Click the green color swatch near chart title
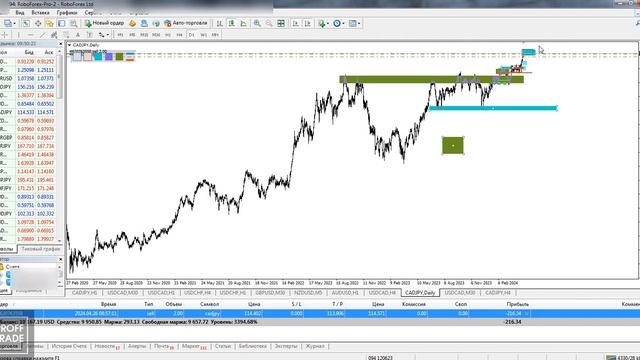Screen dimensions: 640x360 (x=119, y=56)
